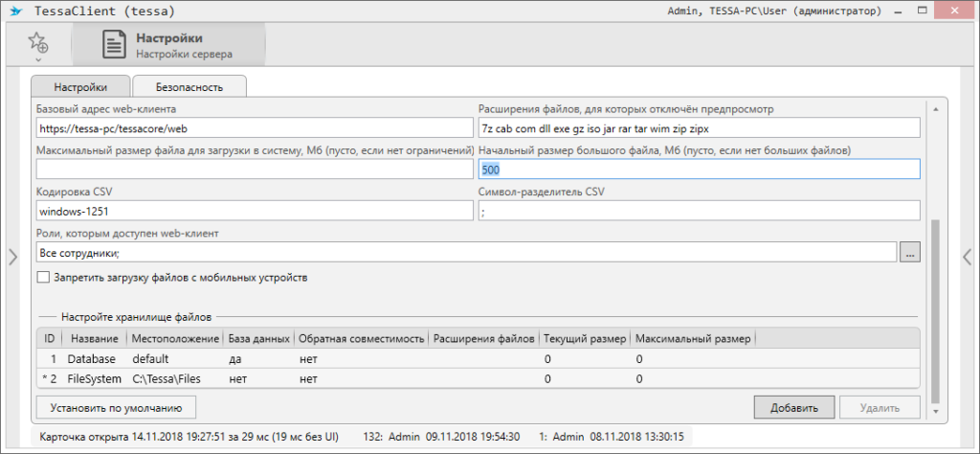
Task: Click the favorites star icon
Action: click(37, 41)
